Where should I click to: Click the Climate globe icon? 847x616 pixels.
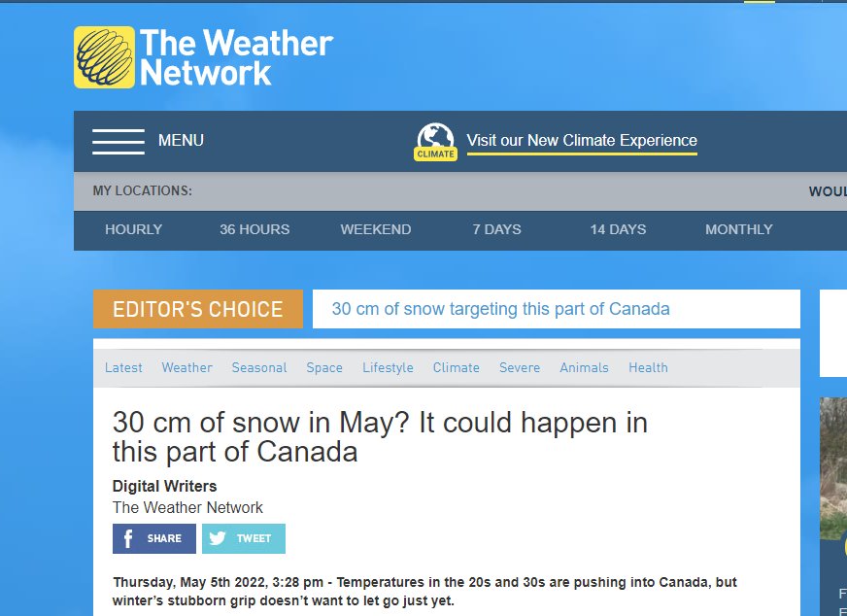coord(435,142)
